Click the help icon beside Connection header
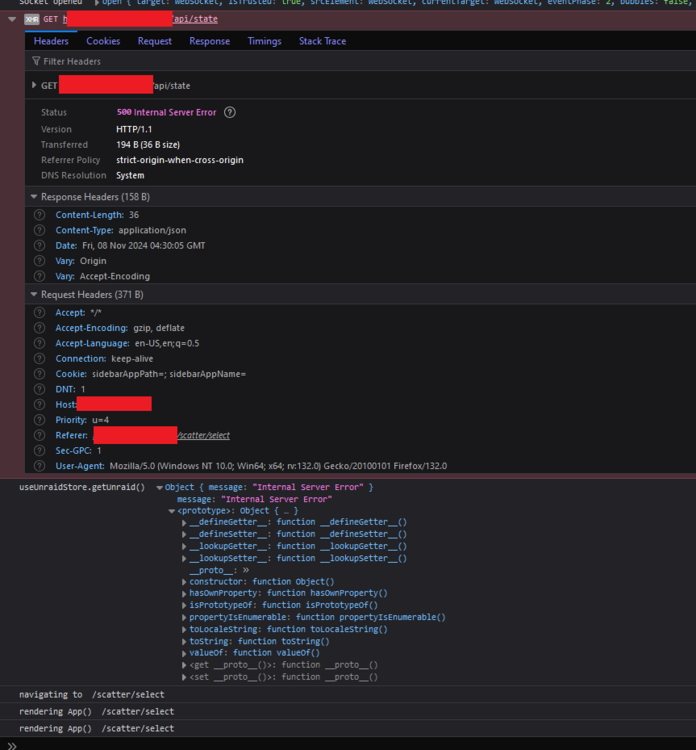This screenshot has height=750, width=696. (x=40, y=359)
